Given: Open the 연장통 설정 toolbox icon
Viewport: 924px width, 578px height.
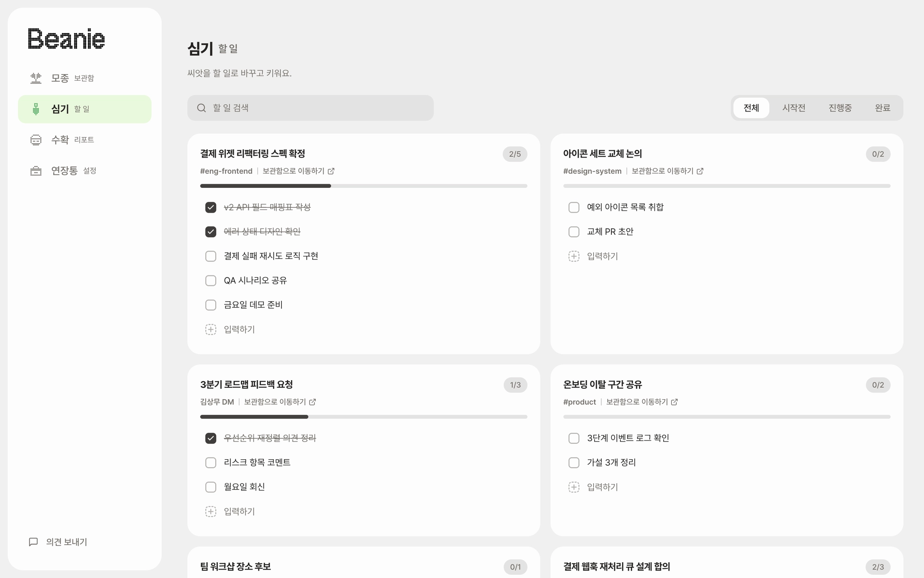Looking at the screenshot, I should [36, 171].
